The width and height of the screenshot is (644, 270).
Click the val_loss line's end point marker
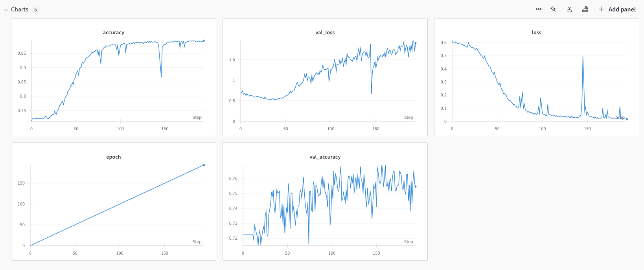pyautogui.click(x=416, y=43)
